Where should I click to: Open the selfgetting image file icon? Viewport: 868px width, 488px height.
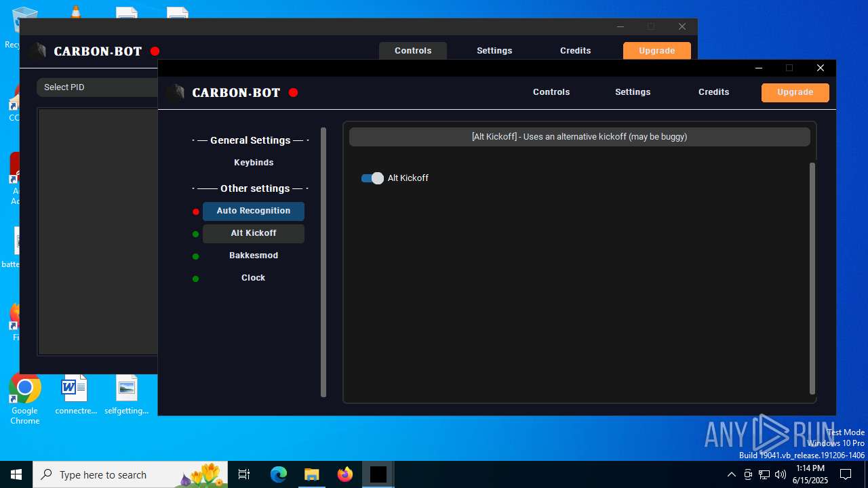127,394
